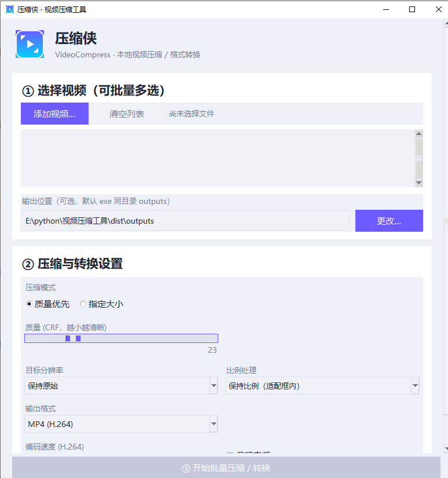Click the 编码速度 (H.264) label

54,447
